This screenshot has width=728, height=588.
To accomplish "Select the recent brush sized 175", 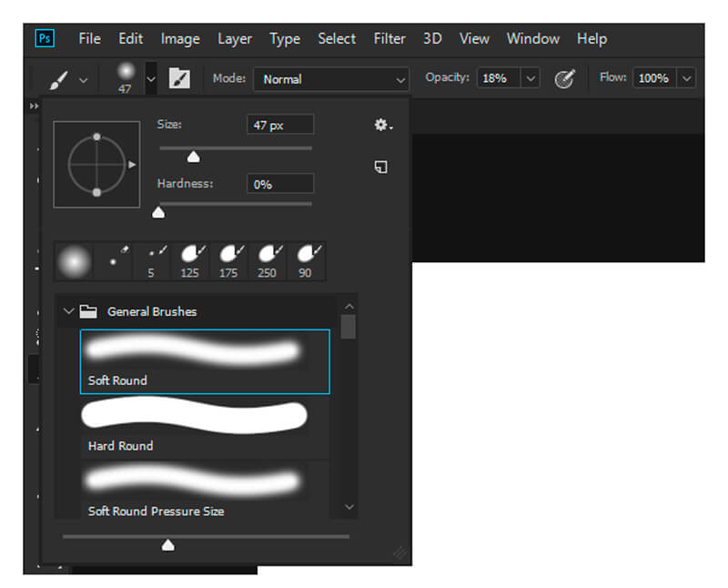I will (229, 261).
